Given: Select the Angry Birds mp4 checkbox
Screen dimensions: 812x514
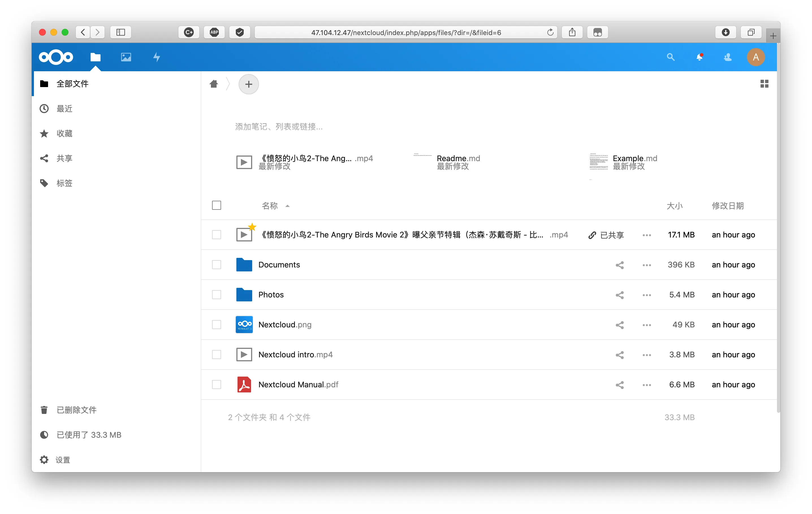Looking at the screenshot, I should [x=217, y=235].
